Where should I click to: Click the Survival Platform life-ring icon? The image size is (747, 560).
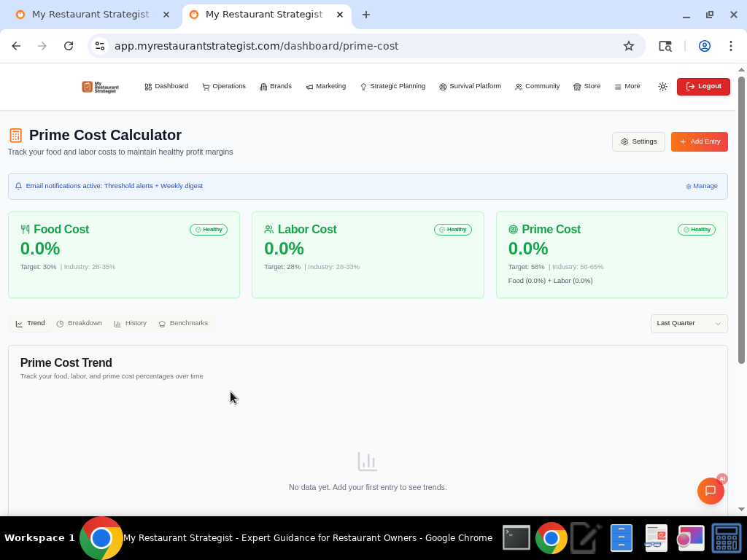pyautogui.click(x=443, y=86)
